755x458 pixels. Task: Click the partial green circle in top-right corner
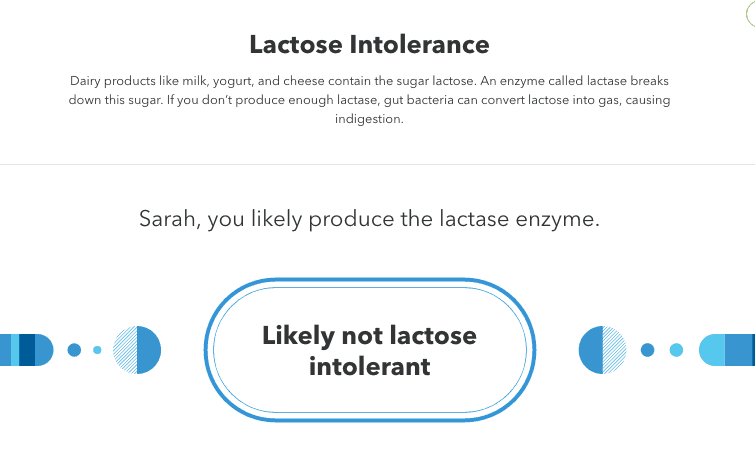751,13
